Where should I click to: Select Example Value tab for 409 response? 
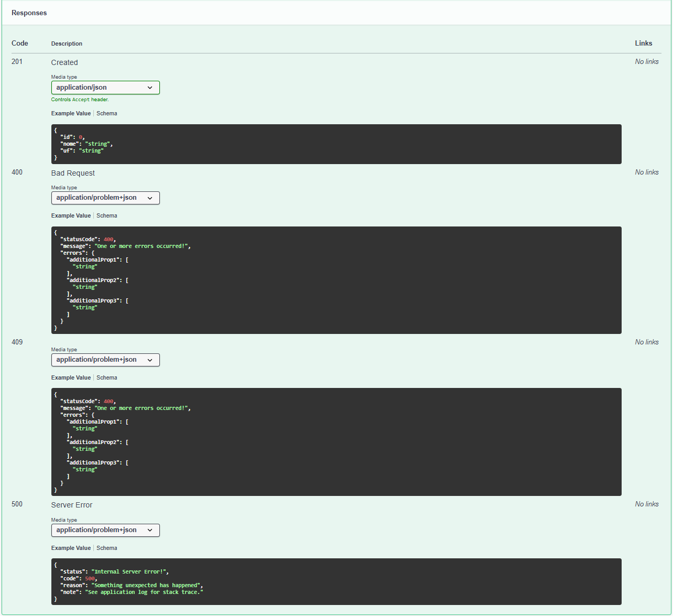[x=71, y=377]
